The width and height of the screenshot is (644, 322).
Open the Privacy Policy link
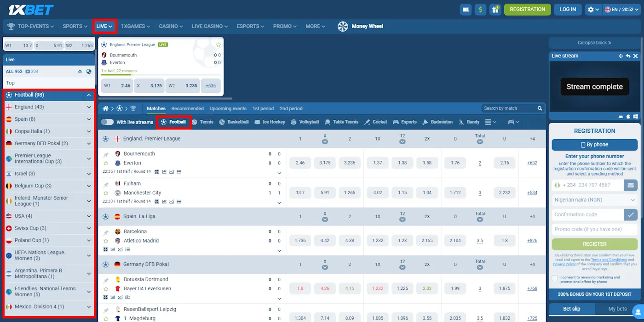[x=563, y=264]
